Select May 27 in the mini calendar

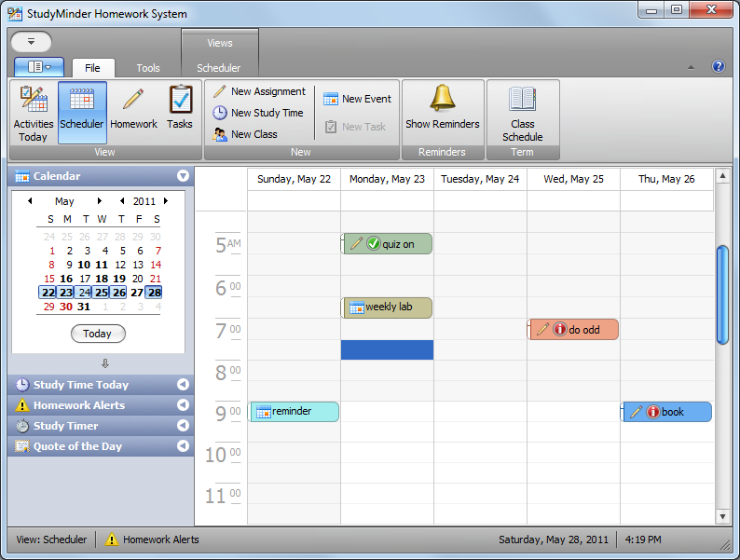point(137,293)
